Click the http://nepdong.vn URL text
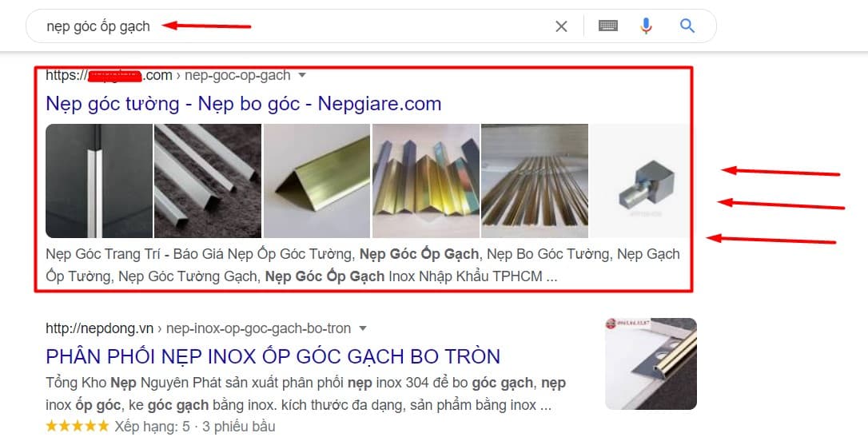Image resolution: width=868 pixels, height=441 pixels. pos(99,328)
